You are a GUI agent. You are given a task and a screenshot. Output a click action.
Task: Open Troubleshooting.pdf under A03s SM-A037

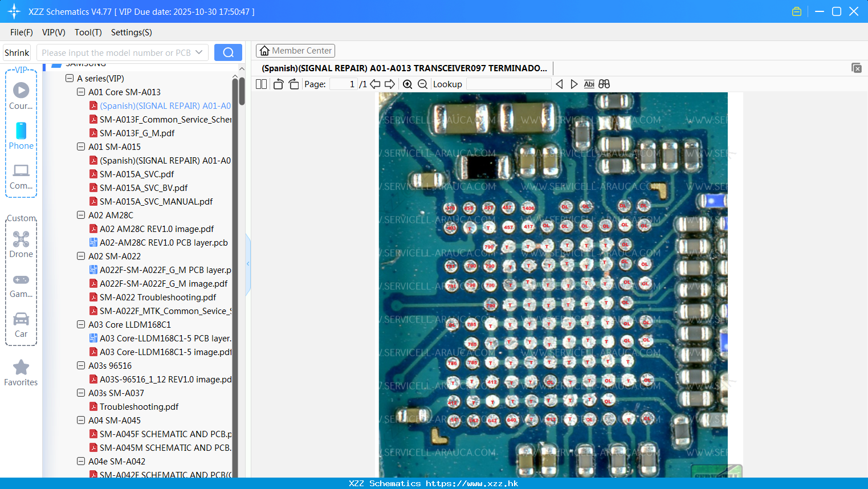(x=133, y=406)
